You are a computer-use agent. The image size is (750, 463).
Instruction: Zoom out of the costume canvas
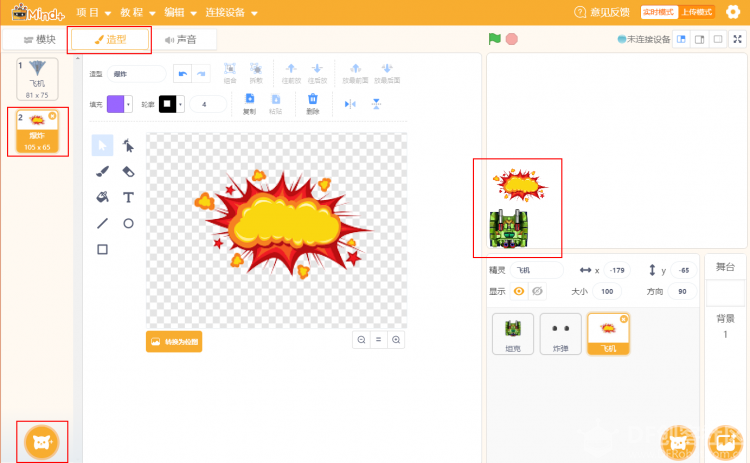(362, 340)
